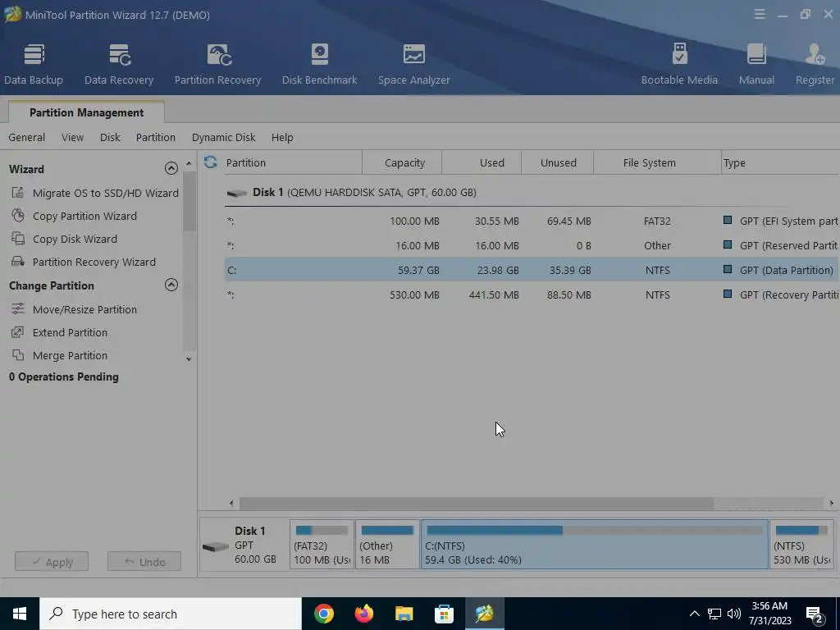Viewport: 840px width, 630px height.
Task: Open the Manual
Action: coord(756,64)
